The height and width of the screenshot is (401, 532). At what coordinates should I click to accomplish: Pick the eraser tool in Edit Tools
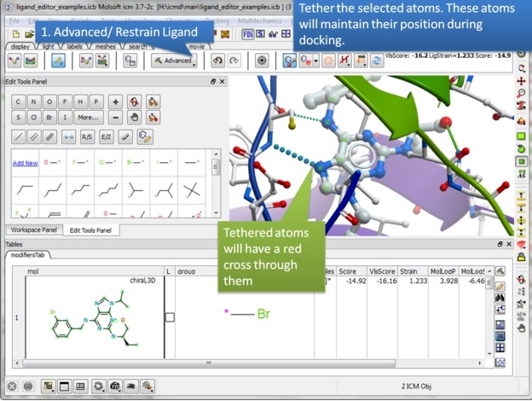[125, 137]
